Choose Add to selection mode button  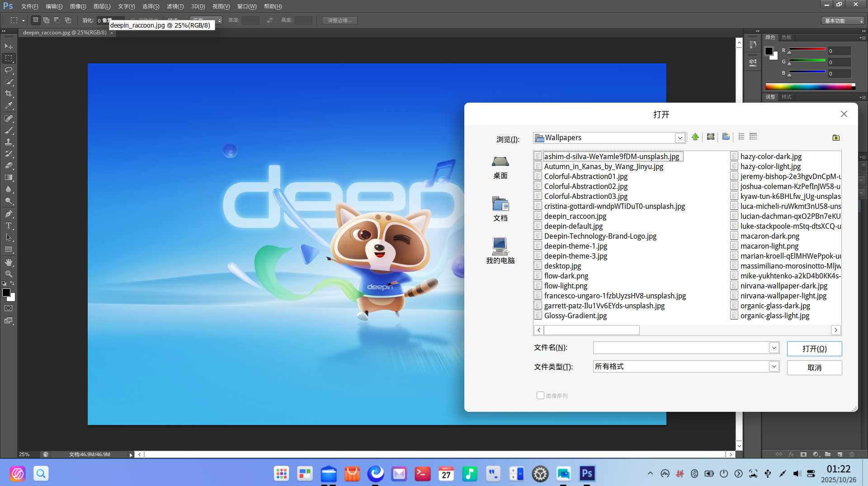pyautogui.click(x=46, y=20)
